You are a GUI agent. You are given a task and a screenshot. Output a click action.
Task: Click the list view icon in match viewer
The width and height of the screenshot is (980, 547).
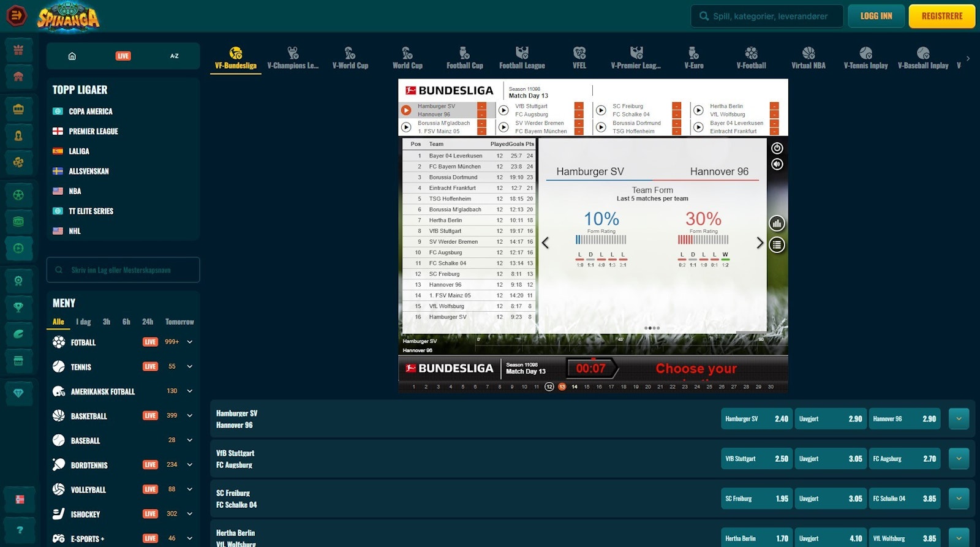[x=777, y=245]
